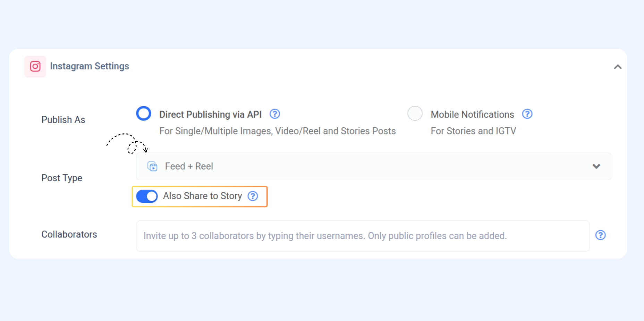
Task: Collapse the Instagram Settings panel chevron
Action: [618, 67]
